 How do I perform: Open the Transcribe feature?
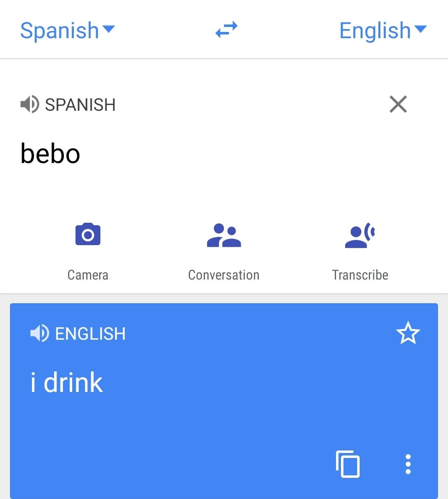[360, 236]
